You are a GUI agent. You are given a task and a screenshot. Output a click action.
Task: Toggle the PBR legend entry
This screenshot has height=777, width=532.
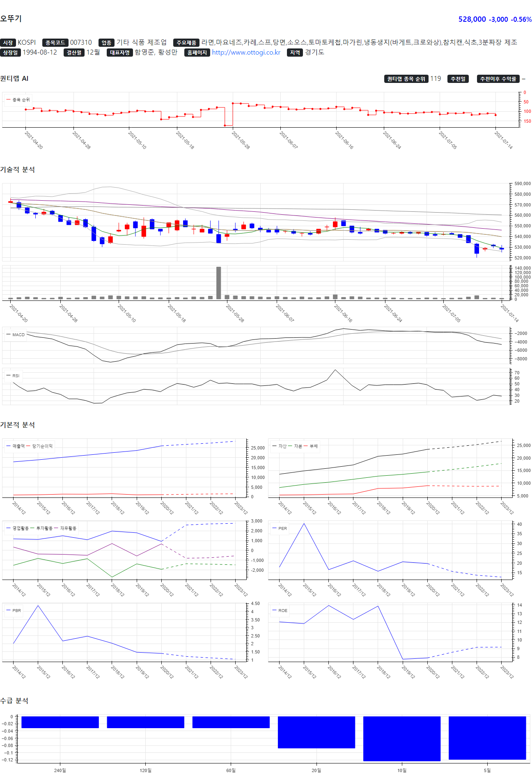tap(14, 610)
